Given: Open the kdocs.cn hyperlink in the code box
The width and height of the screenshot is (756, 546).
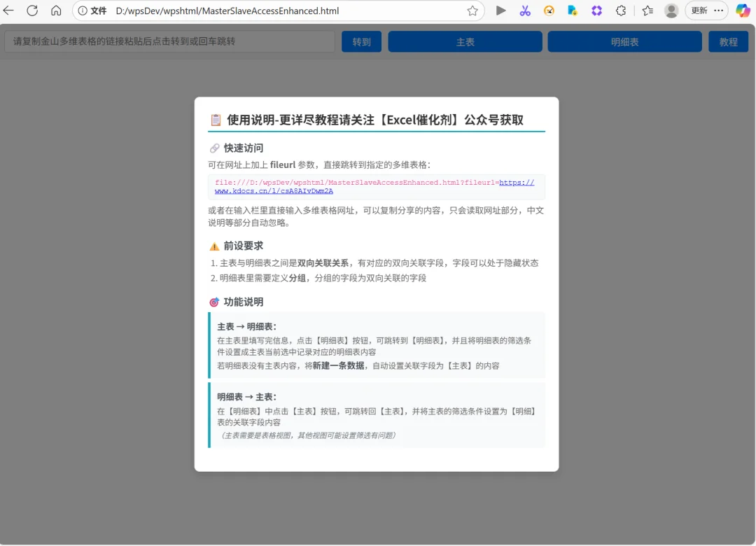Looking at the screenshot, I should click(x=274, y=191).
